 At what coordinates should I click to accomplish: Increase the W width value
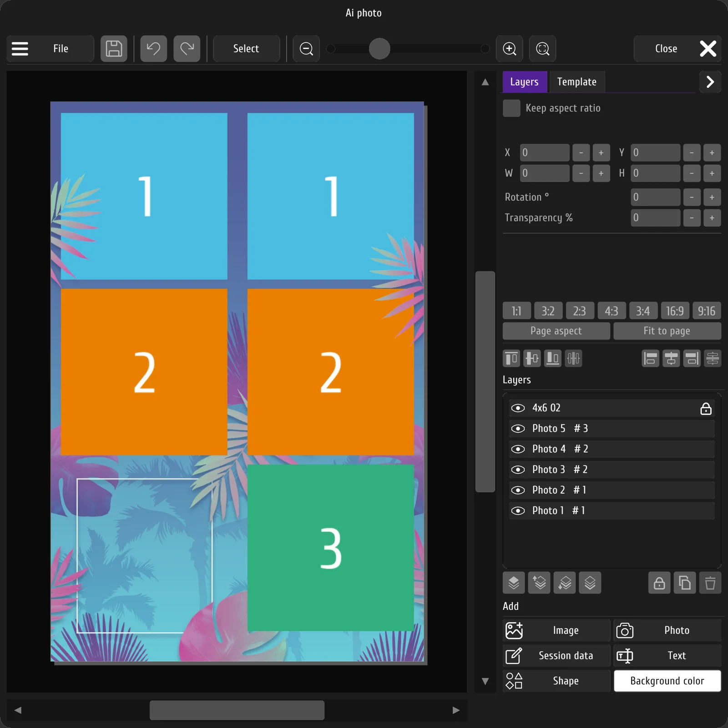click(601, 173)
